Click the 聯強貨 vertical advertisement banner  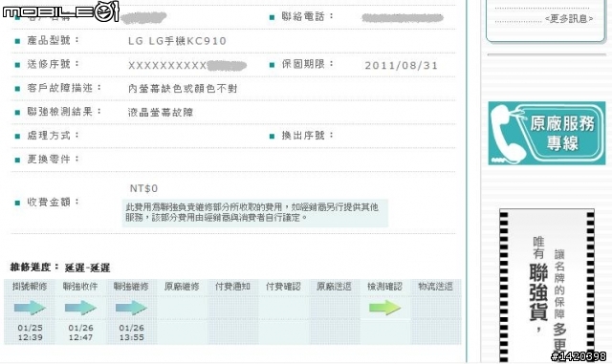coord(547,286)
